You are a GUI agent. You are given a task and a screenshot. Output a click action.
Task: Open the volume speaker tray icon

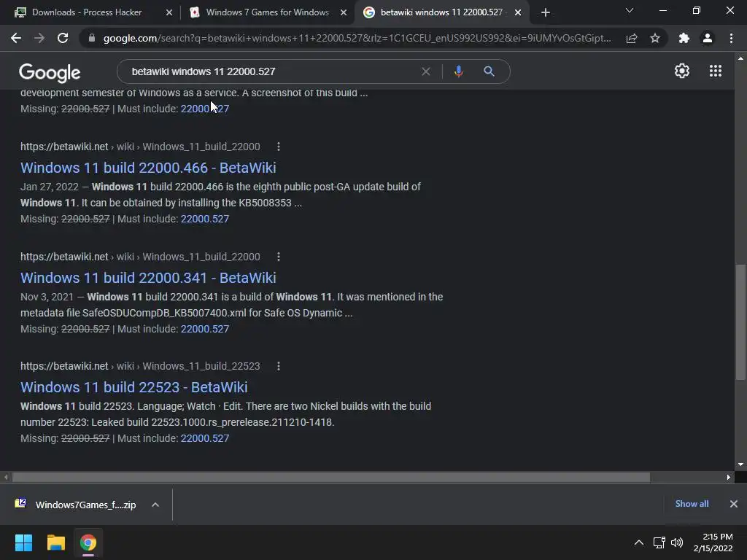pyautogui.click(x=676, y=542)
